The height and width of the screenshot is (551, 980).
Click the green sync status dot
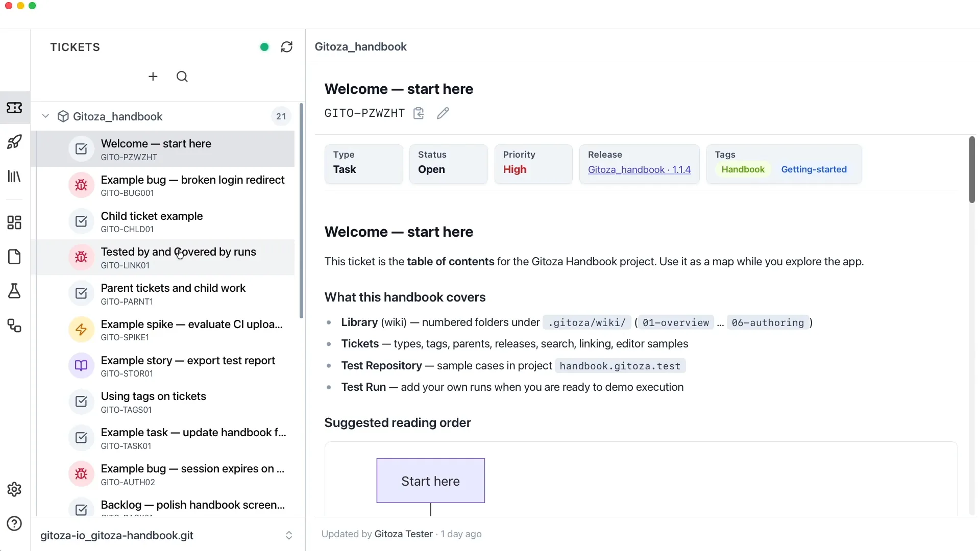(264, 47)
